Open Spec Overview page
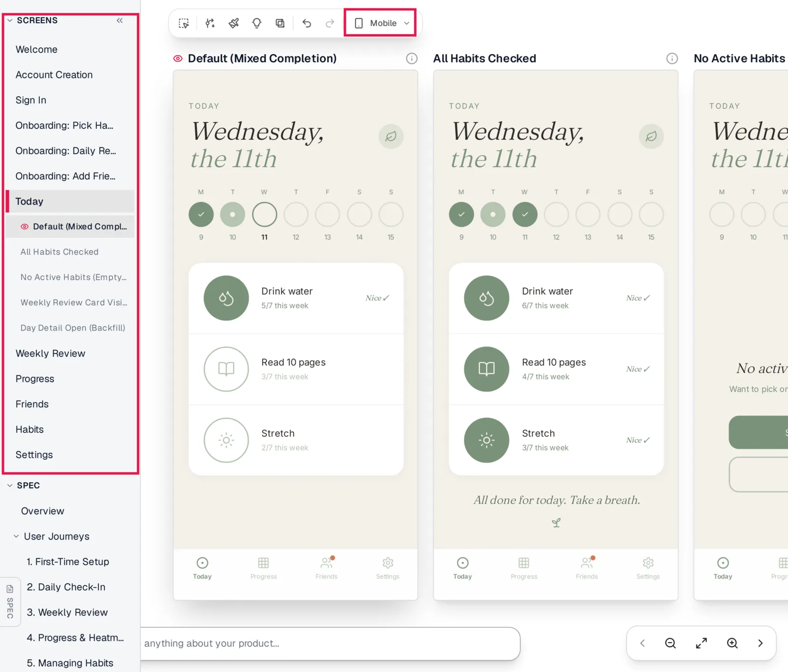Viewport: 788px width, 672px height. pos(42,511)
